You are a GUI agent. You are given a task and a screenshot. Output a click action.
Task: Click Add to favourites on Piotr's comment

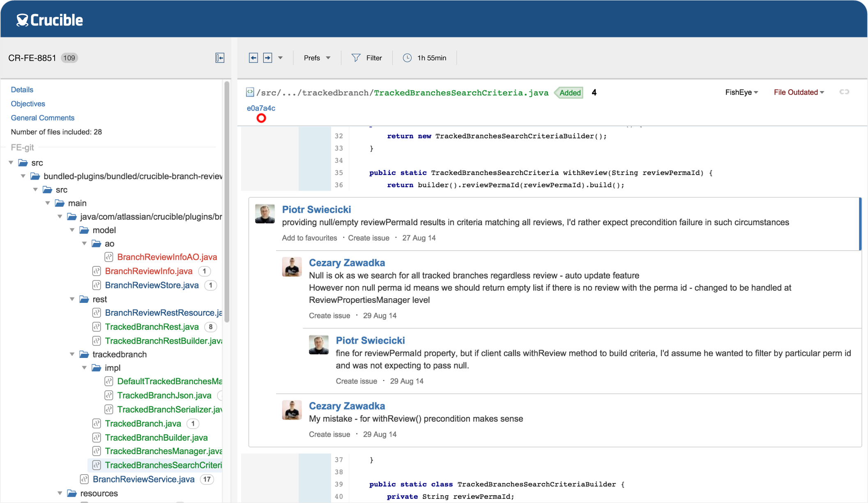coord(309,238)
